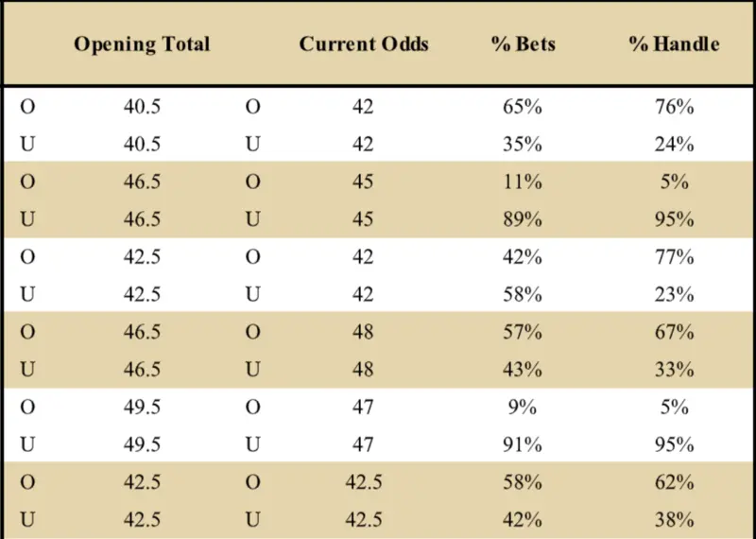Select the 24% handle cell

coord(675,145)
